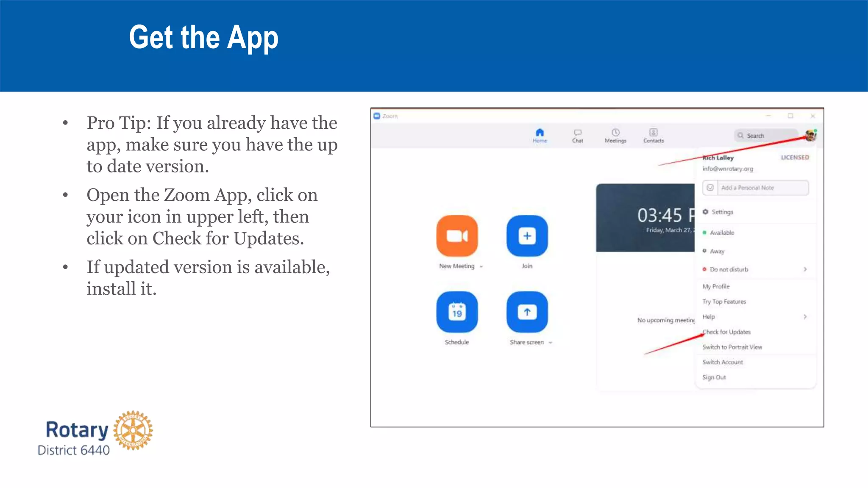Expand the Do not disturb submenu chevron
Viewport: 868px width, 488px height.
click(x=805, y=269)
